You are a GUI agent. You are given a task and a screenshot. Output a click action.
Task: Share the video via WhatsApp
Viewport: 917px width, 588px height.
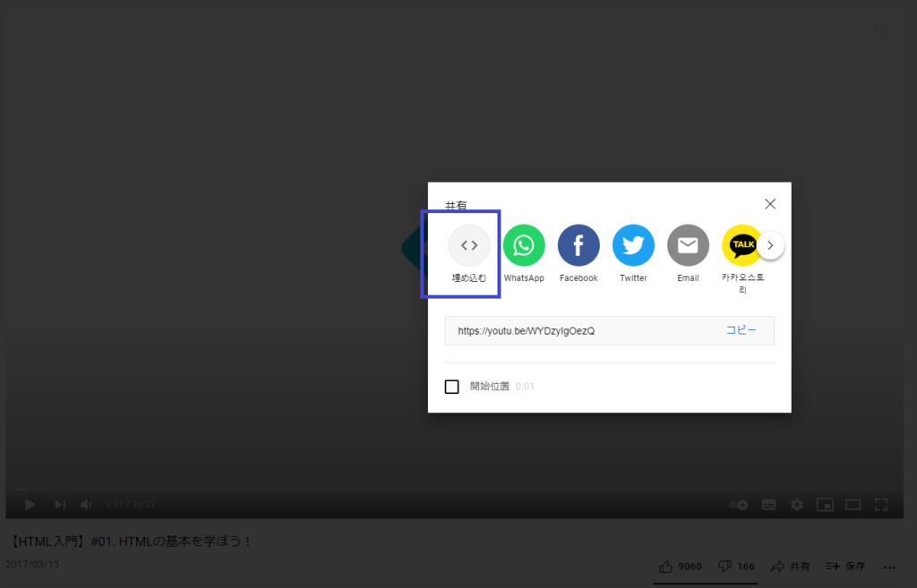(524, 245)
